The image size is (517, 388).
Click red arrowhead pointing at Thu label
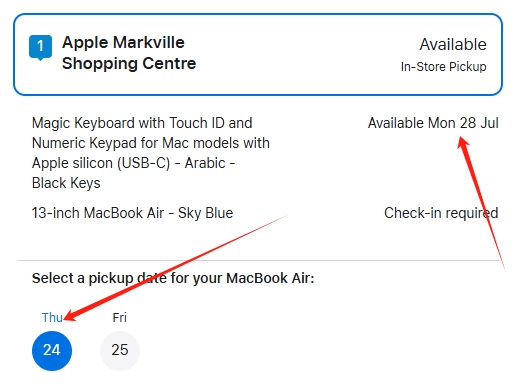(70, 316)
